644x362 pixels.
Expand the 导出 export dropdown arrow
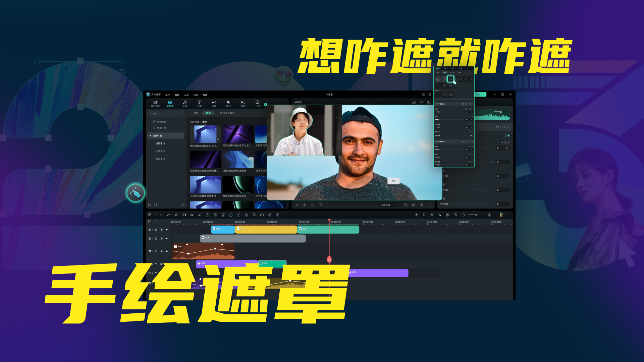pyautogui.click(x=484, y=95)
